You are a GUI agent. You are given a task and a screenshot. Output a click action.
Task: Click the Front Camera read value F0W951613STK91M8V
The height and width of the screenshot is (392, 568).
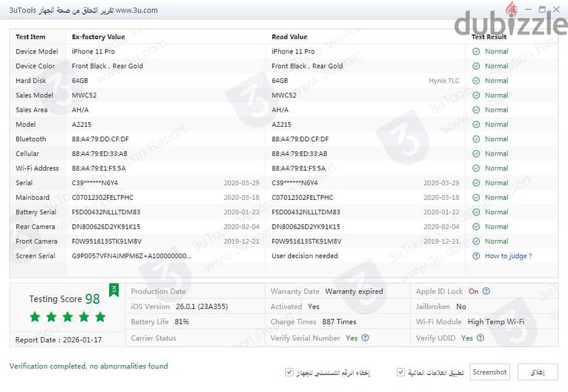point(307,242)
